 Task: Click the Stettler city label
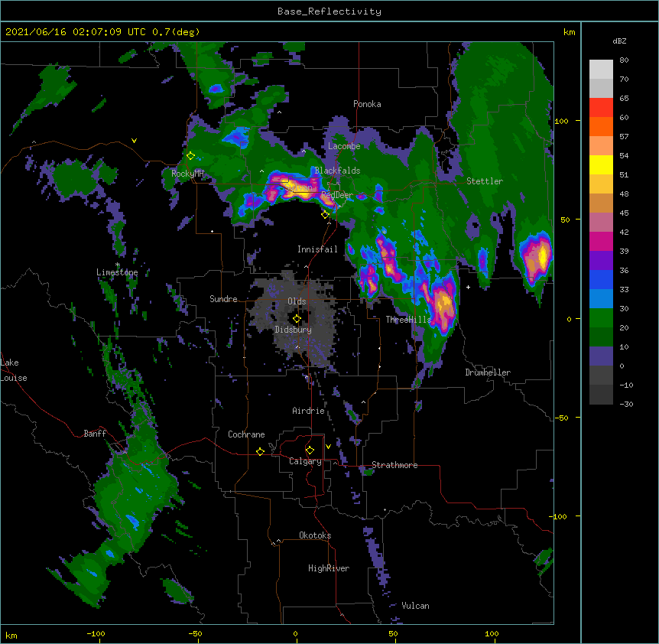click(x=485, y=181)
